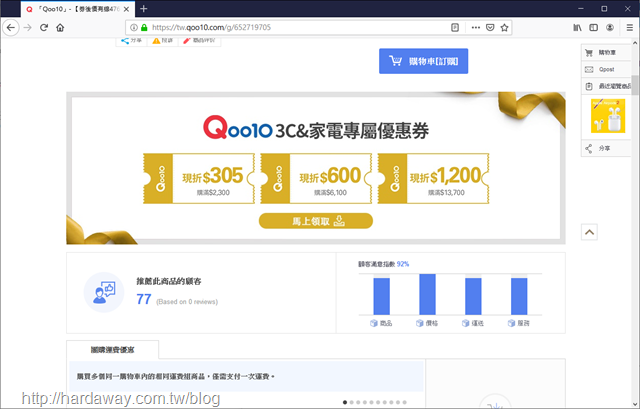
Task: Show site information icon in address bar
Action: [133, 28]
